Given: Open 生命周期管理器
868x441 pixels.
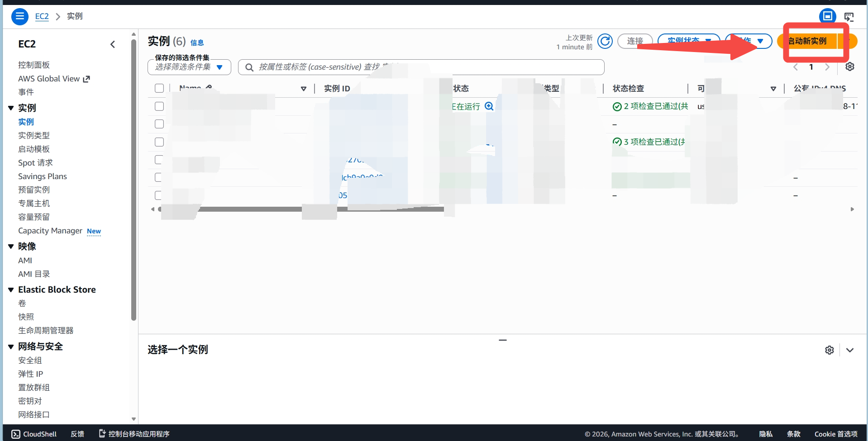Looking at the screenshot, I should (x=46, y=331).
